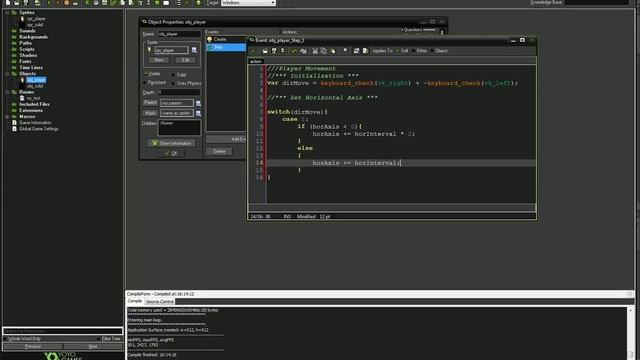
Task: Click the resource tree search field
Action: coord(63,331)
